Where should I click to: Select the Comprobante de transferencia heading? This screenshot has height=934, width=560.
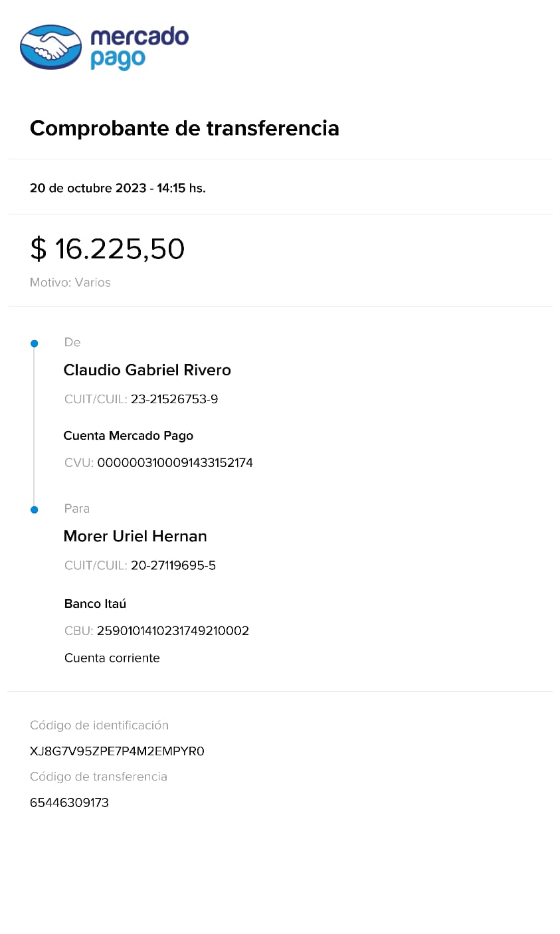pyautogui.click(x=184, y=128)
